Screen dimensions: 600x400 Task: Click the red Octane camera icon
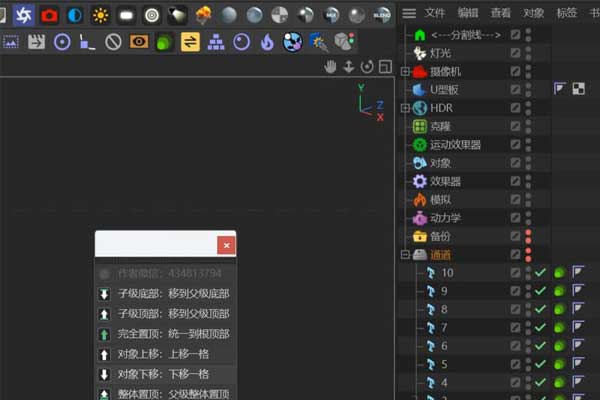[49, 16]
